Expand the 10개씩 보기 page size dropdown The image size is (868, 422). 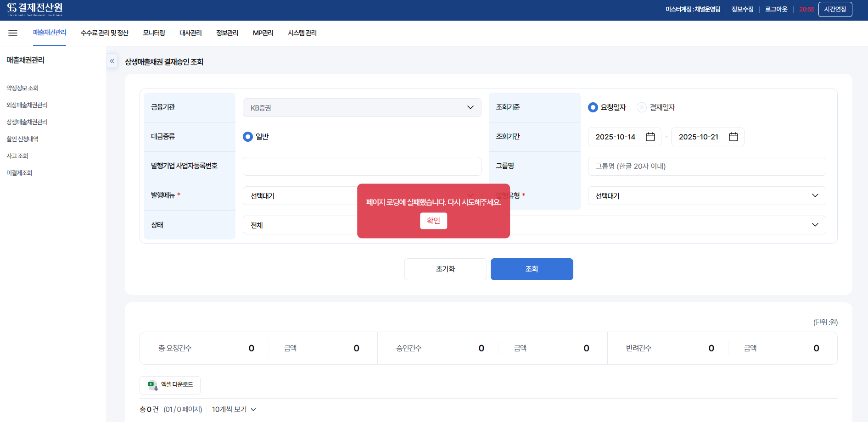[x=234, y=409]
